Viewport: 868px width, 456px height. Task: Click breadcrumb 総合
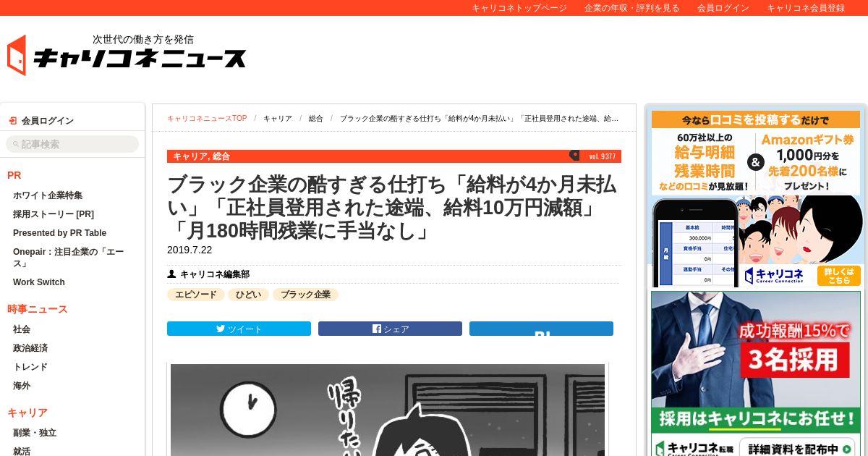[316, 118]
